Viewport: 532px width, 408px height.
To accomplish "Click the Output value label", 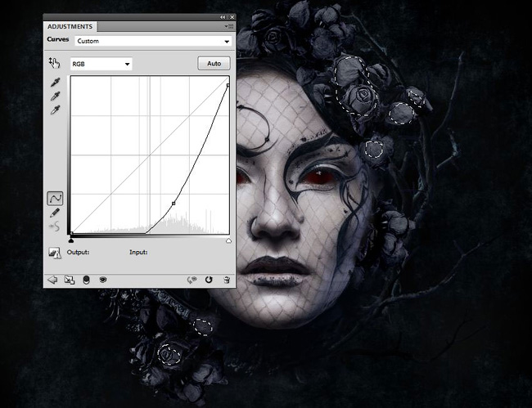I will click(x=78, y=252).
